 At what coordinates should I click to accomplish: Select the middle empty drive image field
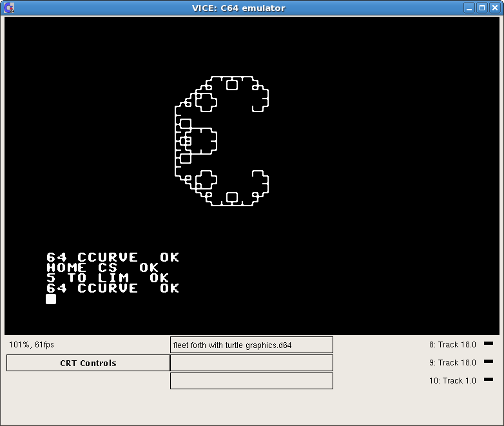pos(251,363)
